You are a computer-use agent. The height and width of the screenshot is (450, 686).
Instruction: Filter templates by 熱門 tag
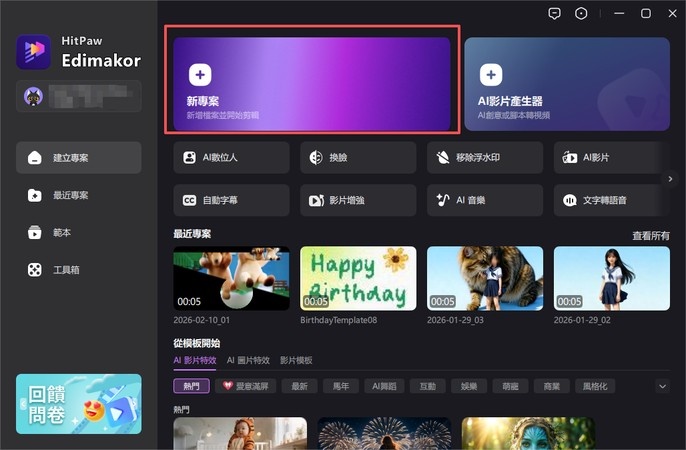(192, 386)
